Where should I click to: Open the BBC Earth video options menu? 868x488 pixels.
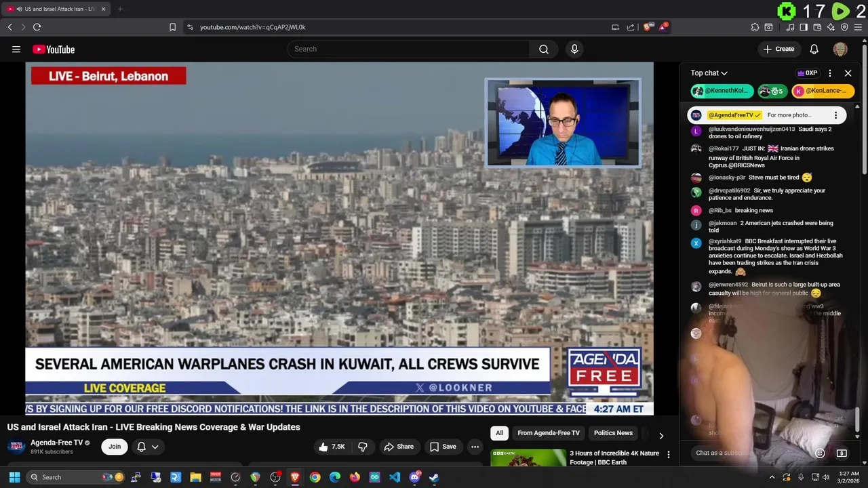668,455
